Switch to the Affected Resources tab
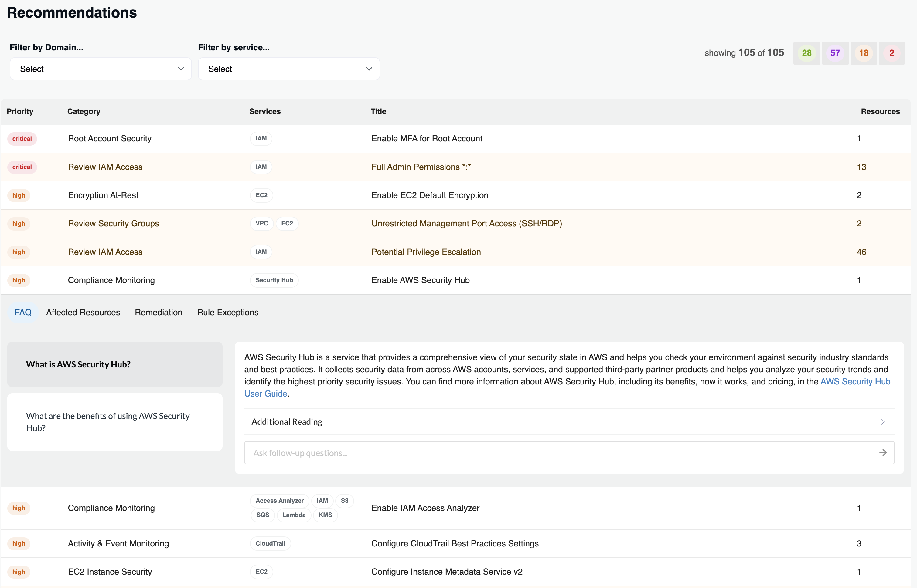The width and height of the screenshot is (917, 588). click(83, 312)
